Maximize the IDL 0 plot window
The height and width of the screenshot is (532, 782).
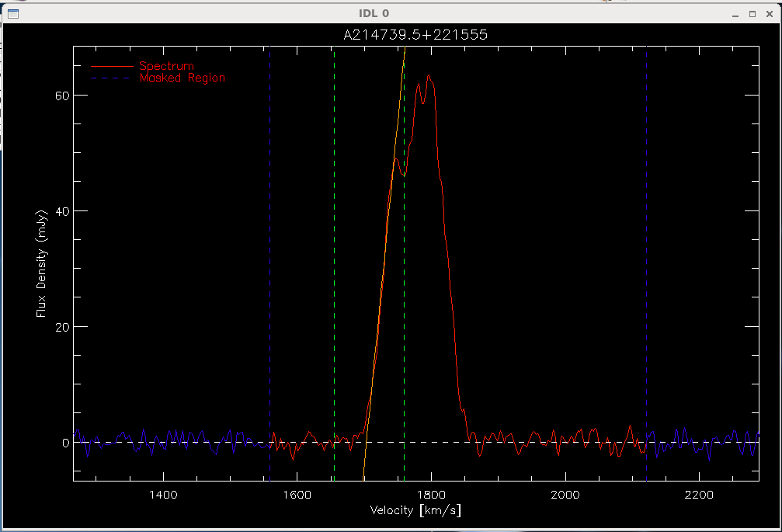tap(752, 14)
